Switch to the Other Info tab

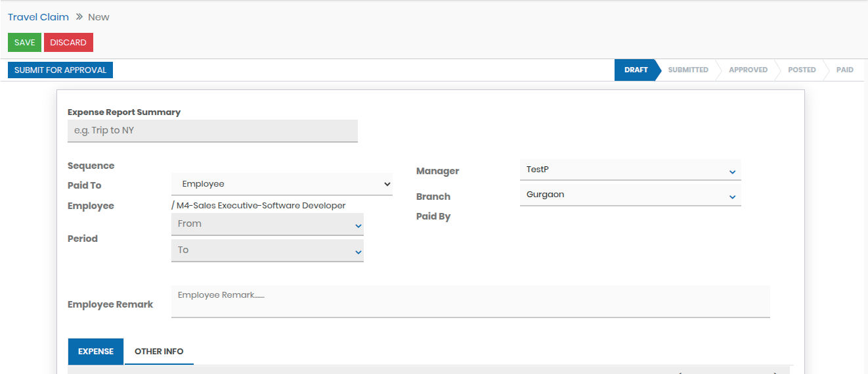(159, 352)
